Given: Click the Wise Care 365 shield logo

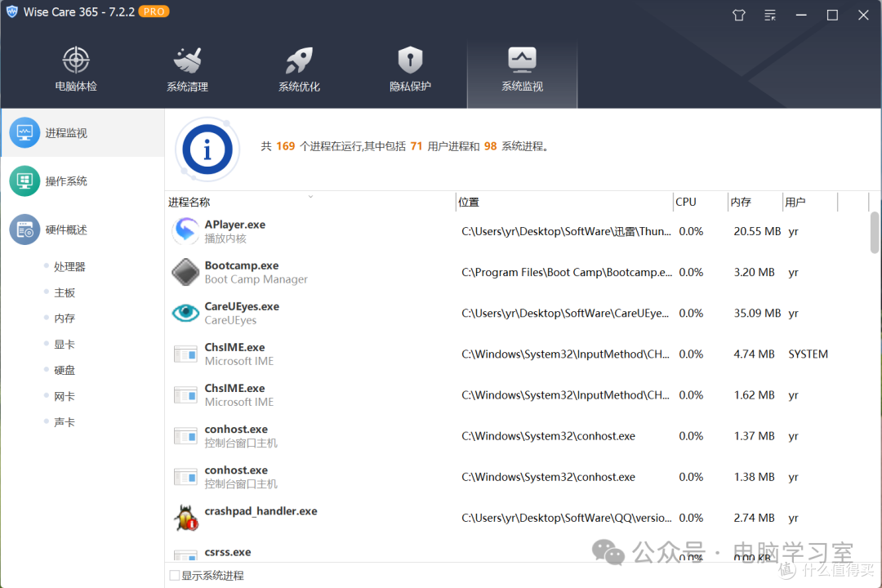Looking at the screenshot, I should 11,11.
